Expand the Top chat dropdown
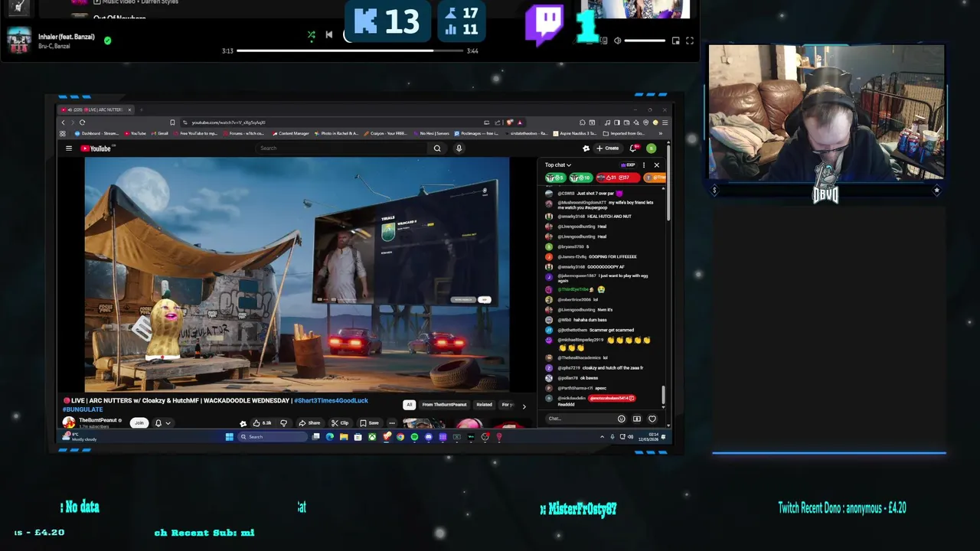980x551 pixels. (557, 165)
